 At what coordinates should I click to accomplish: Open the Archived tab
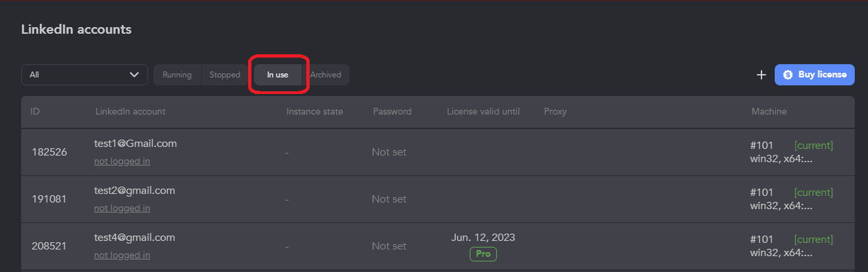coord(325,75)
